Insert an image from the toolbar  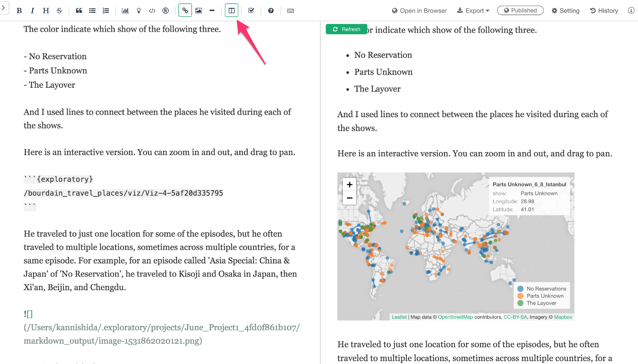point(199,11)
